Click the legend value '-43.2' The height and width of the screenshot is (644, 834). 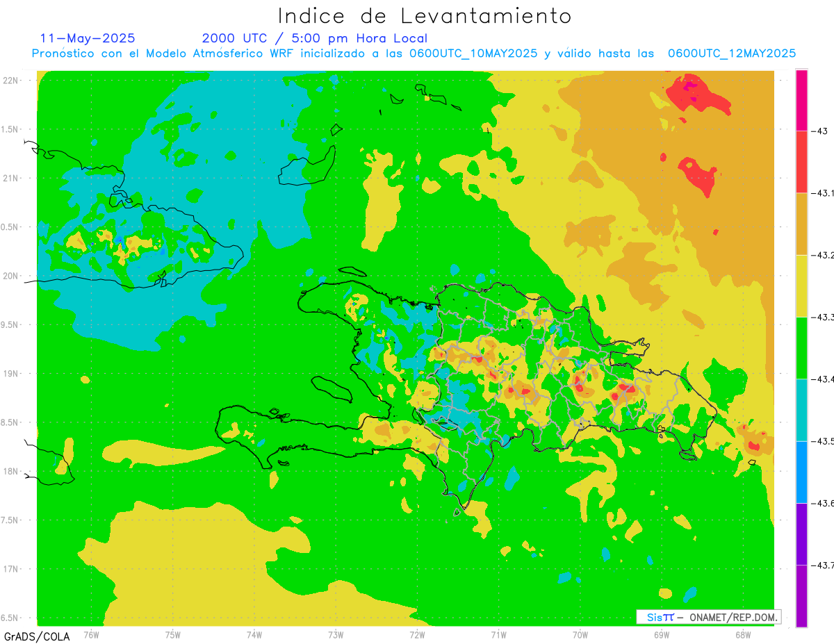pos(822,255)
